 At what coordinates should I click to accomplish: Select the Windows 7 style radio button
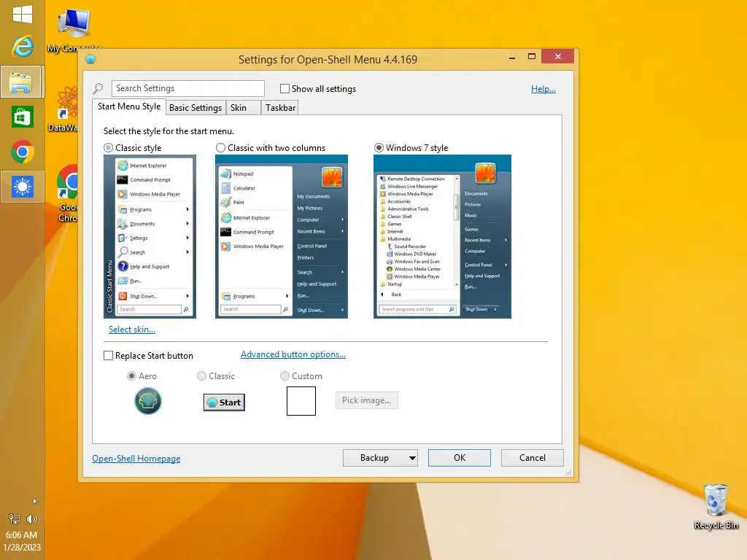coord(379,147)
